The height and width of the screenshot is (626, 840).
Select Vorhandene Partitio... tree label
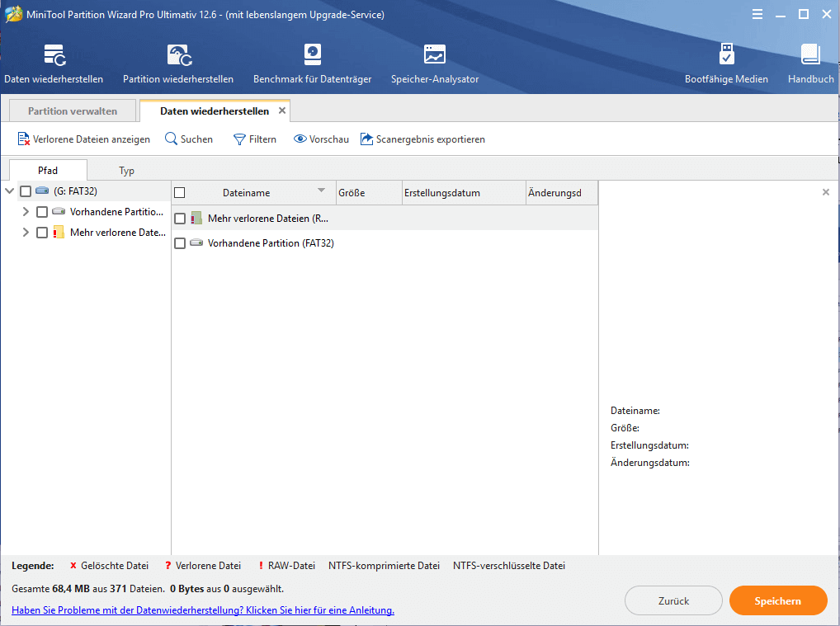(x=117, y=211)
